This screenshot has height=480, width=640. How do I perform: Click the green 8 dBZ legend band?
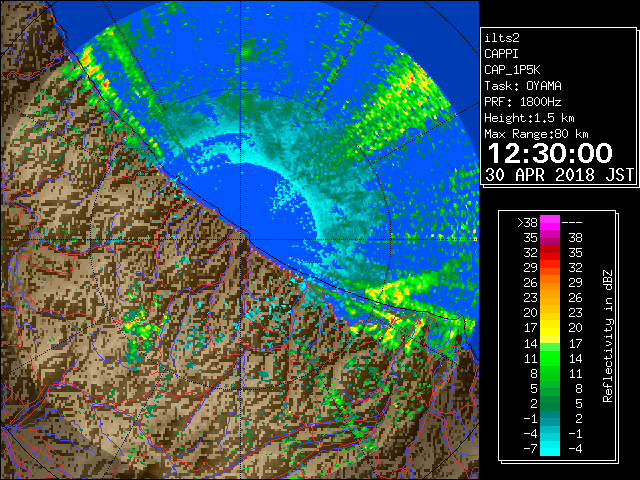tap(550, 373)
